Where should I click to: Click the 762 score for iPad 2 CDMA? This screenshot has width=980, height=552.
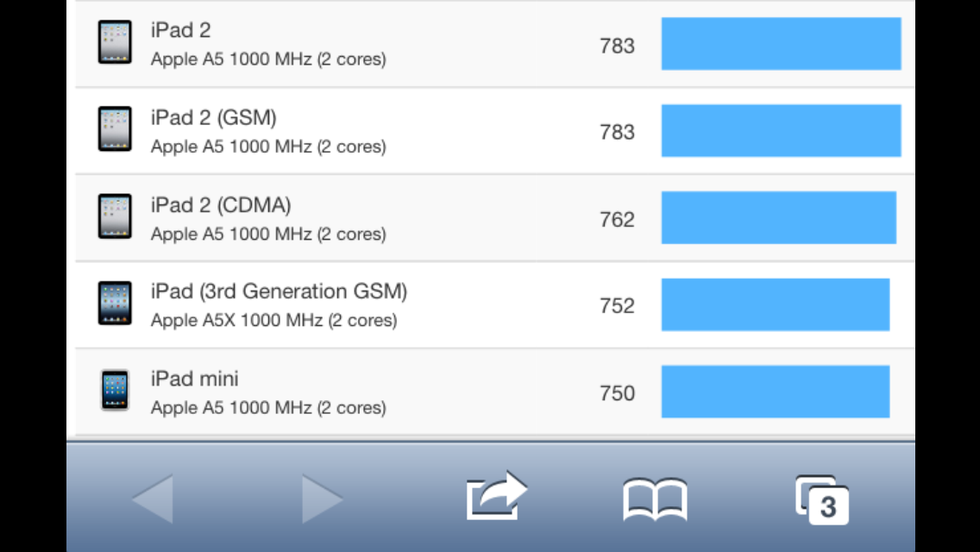[x=617, y=219]
